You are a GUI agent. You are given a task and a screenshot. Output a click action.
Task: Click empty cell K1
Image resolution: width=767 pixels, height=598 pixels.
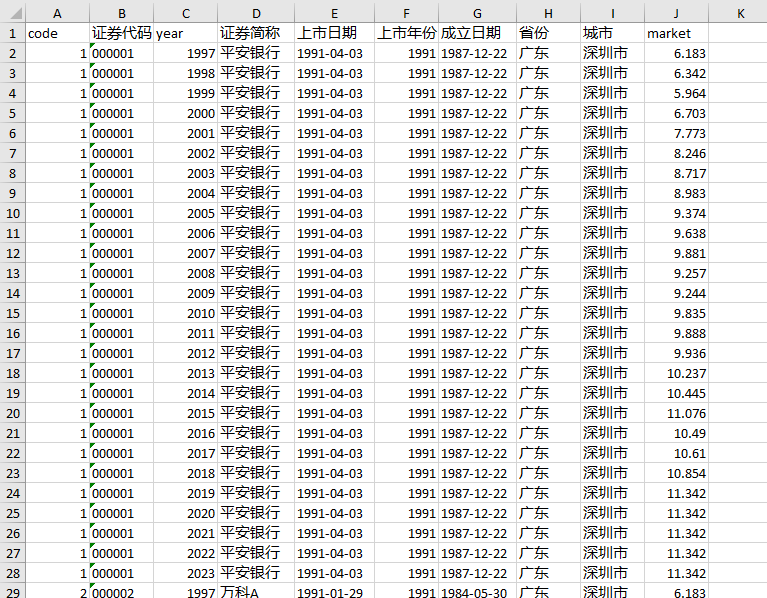click(x=738, y=33)
